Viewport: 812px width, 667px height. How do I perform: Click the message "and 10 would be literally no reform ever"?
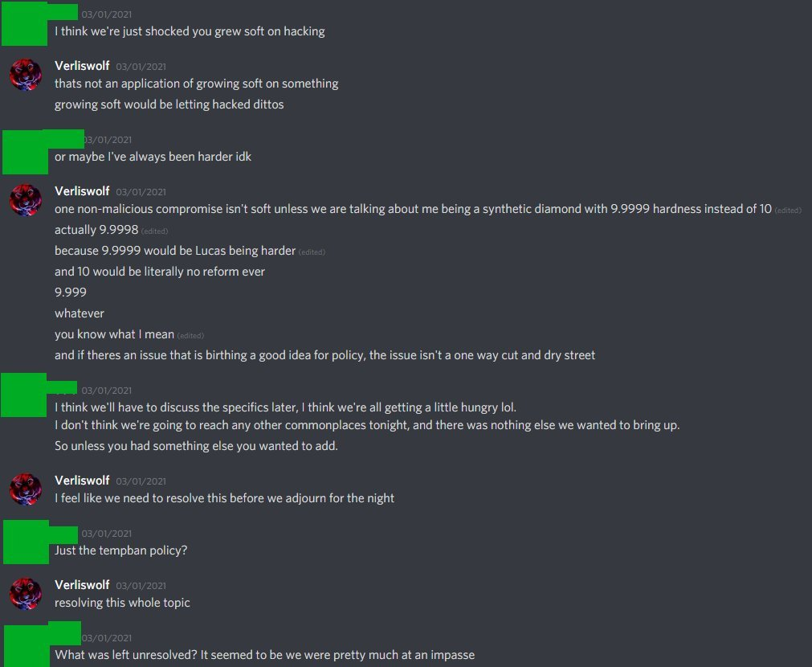(x=160, y=272)
